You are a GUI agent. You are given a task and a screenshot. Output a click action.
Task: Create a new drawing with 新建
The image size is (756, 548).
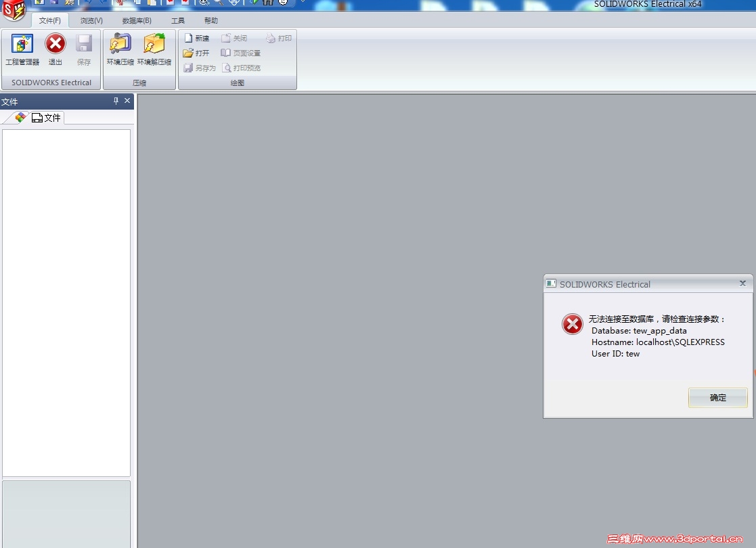tap(197, 38)
